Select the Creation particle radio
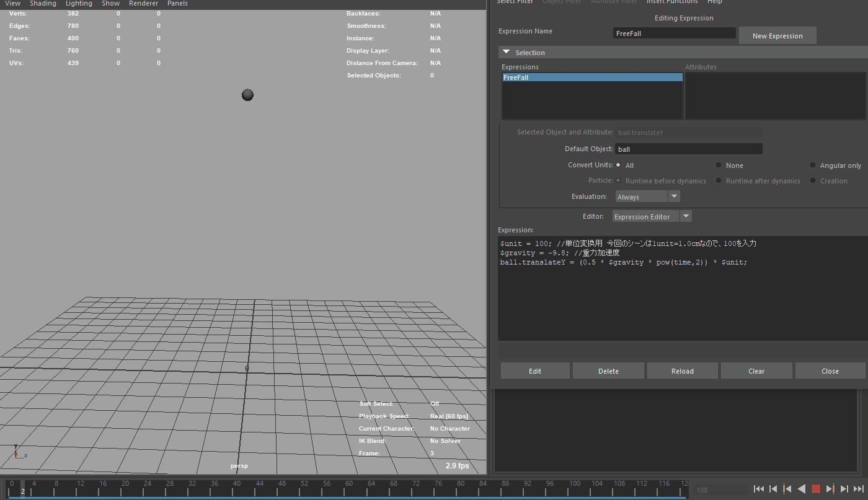This screenshot has width=868, height=500. pyautogui.click(x=813, y=180)
